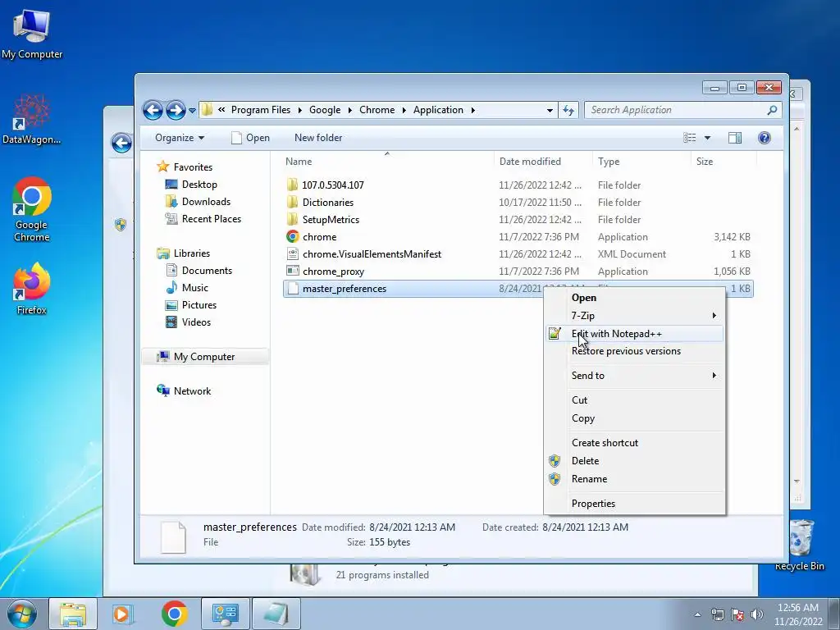Click the Windows Explorer taskbar icon
The height and width of the screenshot is (630, 840).
tap(73, 614)
